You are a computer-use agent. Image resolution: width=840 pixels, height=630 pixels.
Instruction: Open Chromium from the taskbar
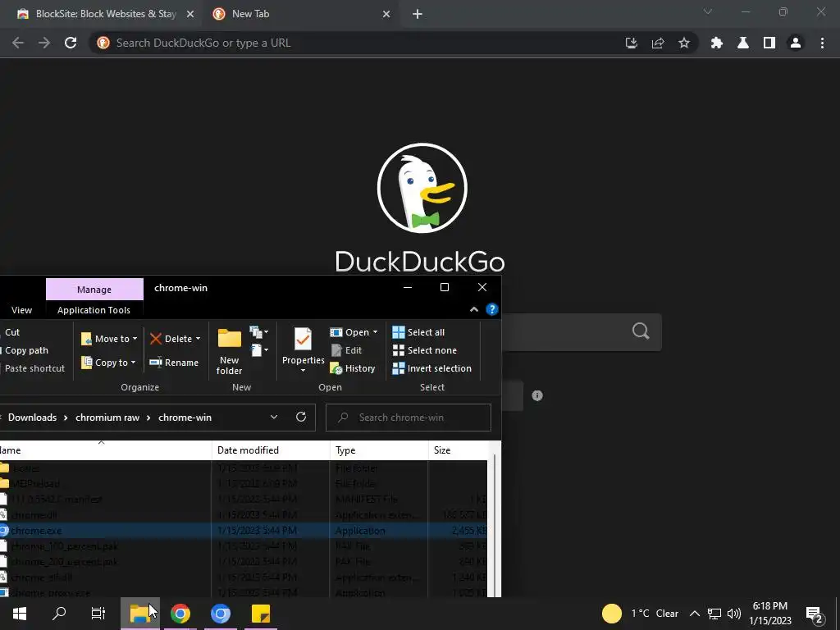[220, 614]
